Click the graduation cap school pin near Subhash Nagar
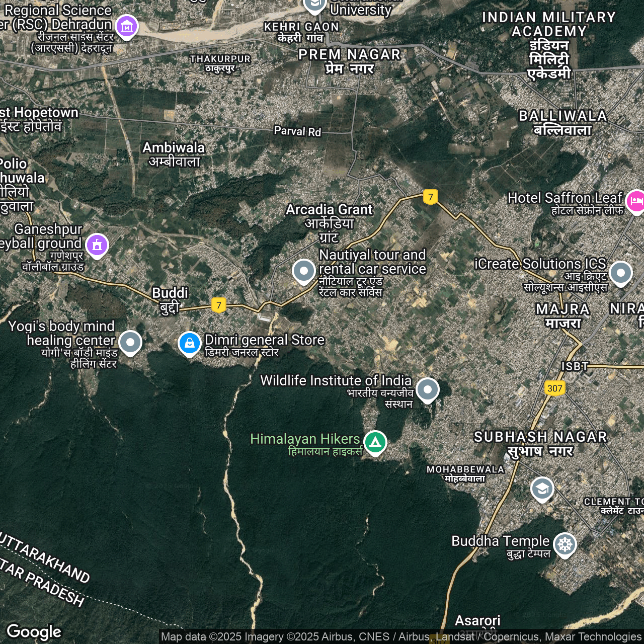This screenshot has width=644, height=644. click(542, 488)
